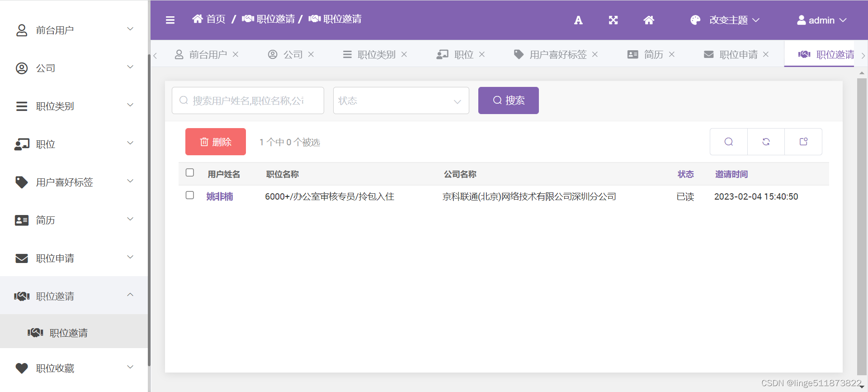Click the 公司 sidebar circle-user icon
The height and width of the screenshot is (392, 868).
pos(22,68)
